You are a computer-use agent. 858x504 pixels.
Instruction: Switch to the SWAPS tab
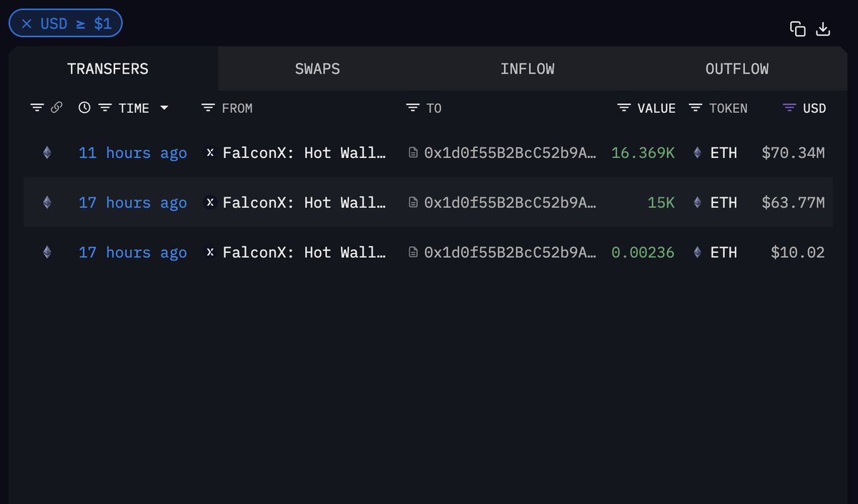click(317, 69)
